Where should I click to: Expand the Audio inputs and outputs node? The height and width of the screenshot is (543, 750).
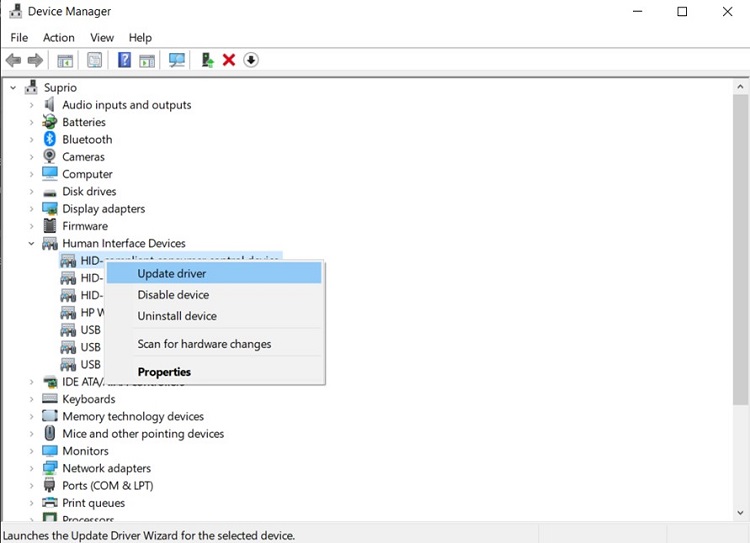point(31,105)
